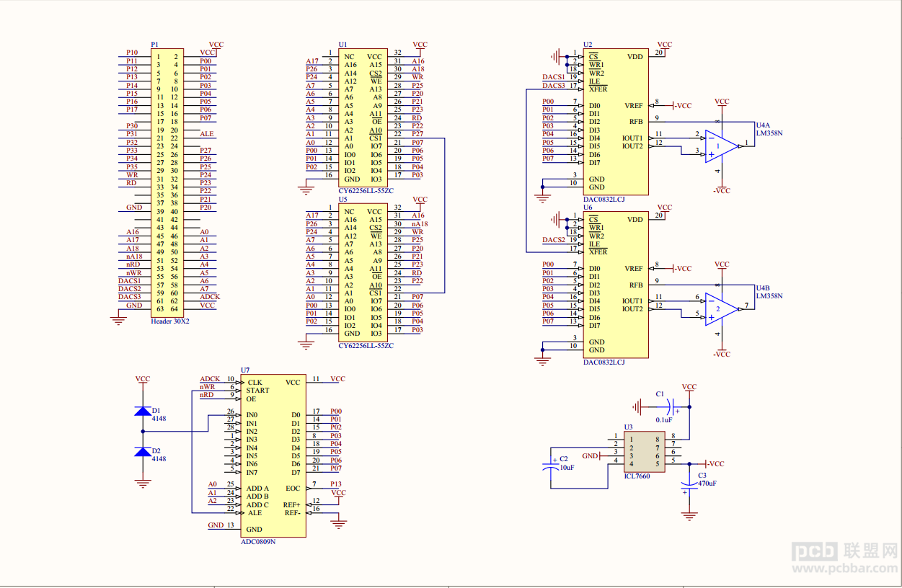The height and width of the screenshot is (588, 902).
Task: Click the -VCC power port near U3
Action: (x=715, y=463)
